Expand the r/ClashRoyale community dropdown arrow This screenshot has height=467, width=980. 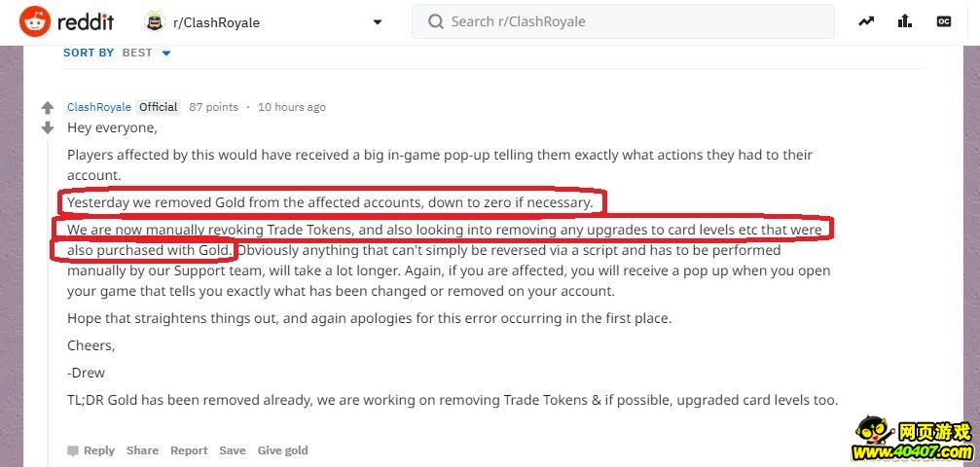(377, 22)
